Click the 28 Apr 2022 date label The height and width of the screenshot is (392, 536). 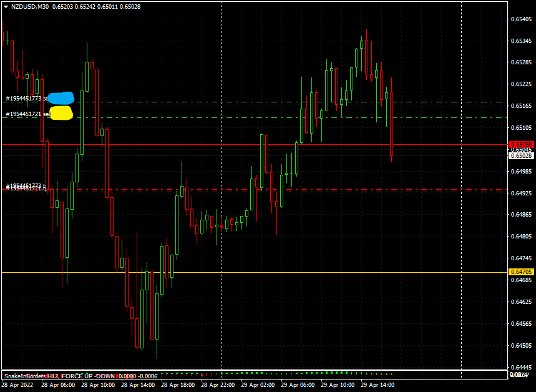(17, 385)
